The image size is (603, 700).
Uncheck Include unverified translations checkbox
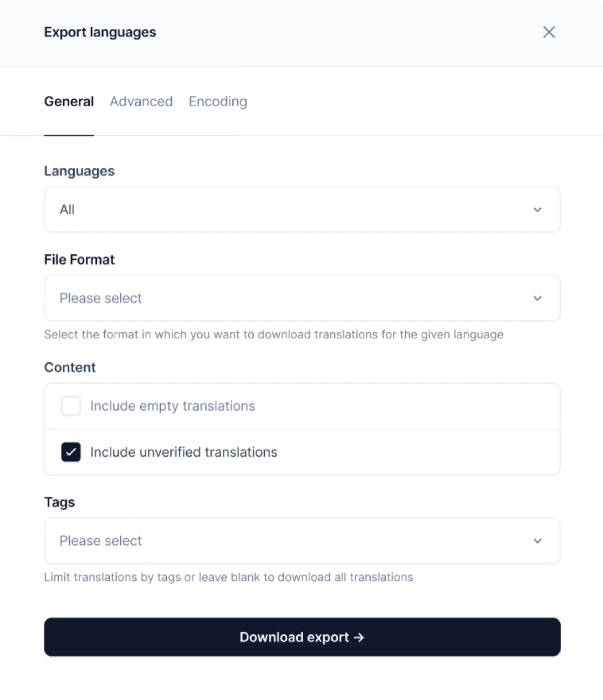point(71,452)
